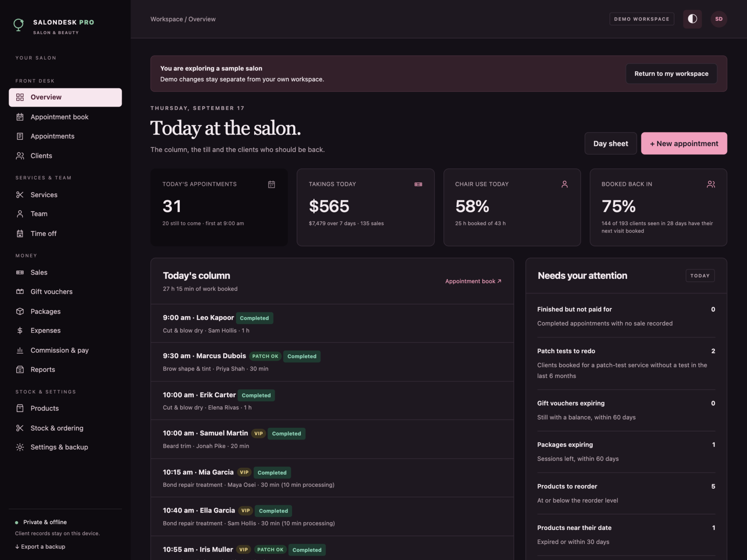
Task: Click the Packages box icon
Action: tap(20, 311)
